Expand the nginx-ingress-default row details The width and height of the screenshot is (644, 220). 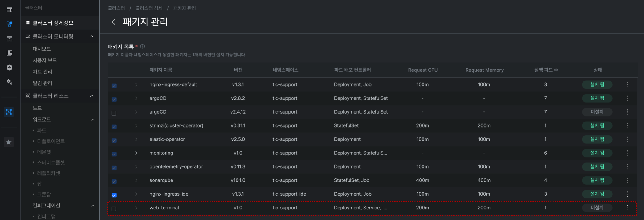(136, 85)
